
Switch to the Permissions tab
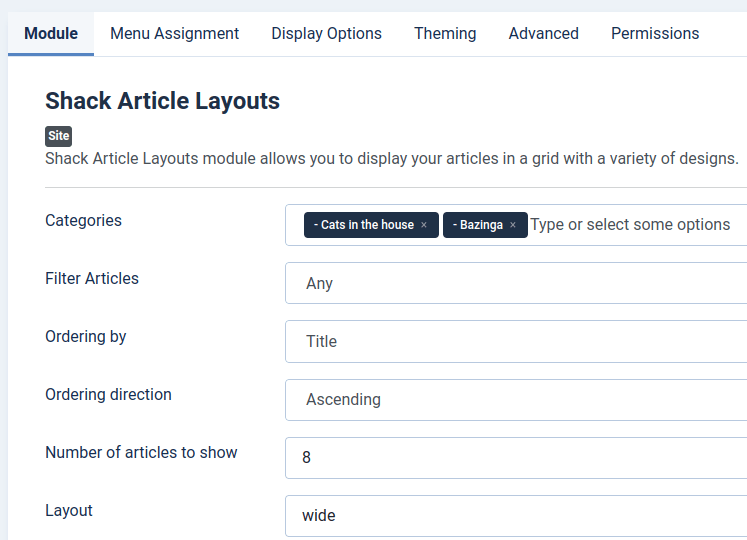[655, 34]
